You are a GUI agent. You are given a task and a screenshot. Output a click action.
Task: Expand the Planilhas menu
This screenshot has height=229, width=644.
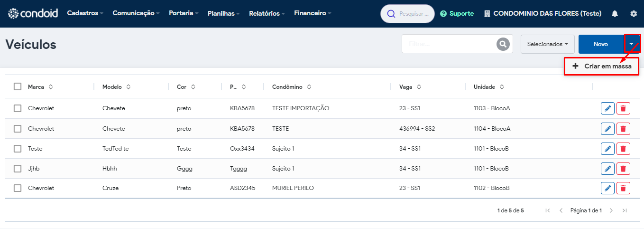(x=224, y=13)
